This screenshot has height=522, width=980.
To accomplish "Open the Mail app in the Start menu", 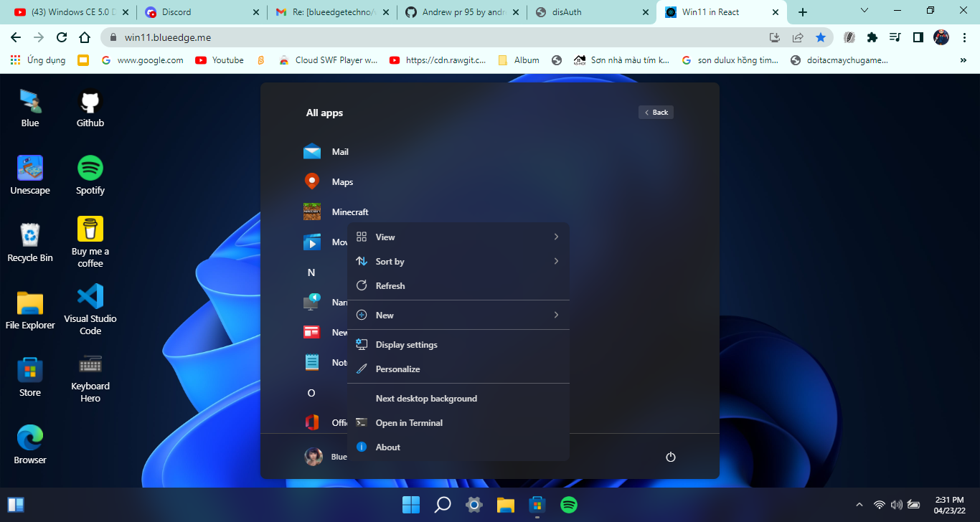I will pos(339,151).
